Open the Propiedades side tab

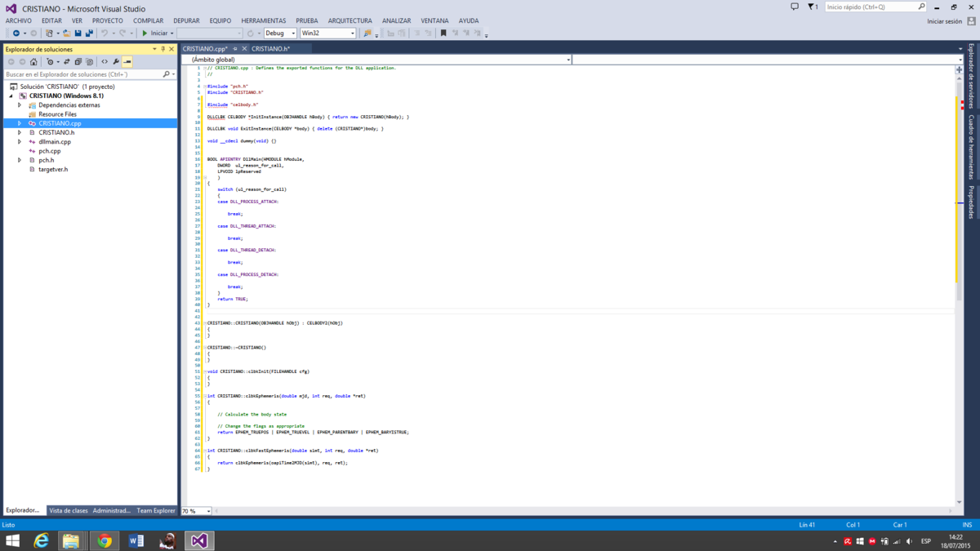pyautogui.click(x=971, y=202)
